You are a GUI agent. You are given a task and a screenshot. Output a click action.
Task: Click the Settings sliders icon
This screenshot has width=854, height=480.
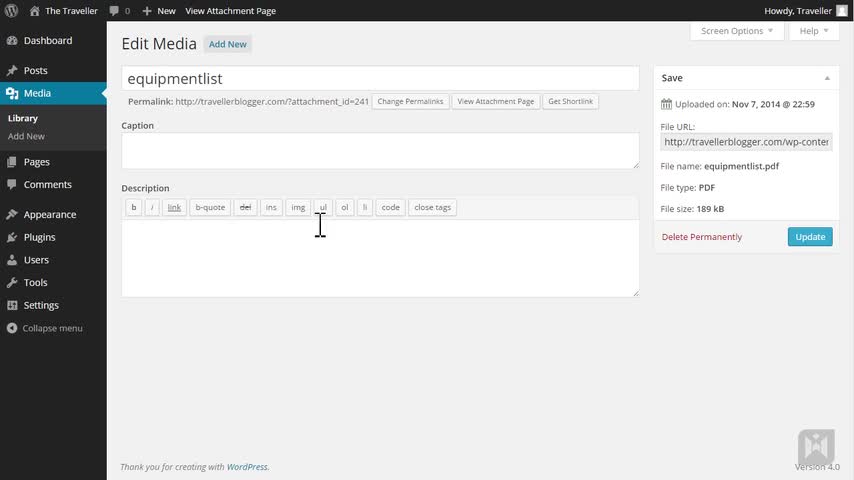pyautogui.click(x=12, y=305)
